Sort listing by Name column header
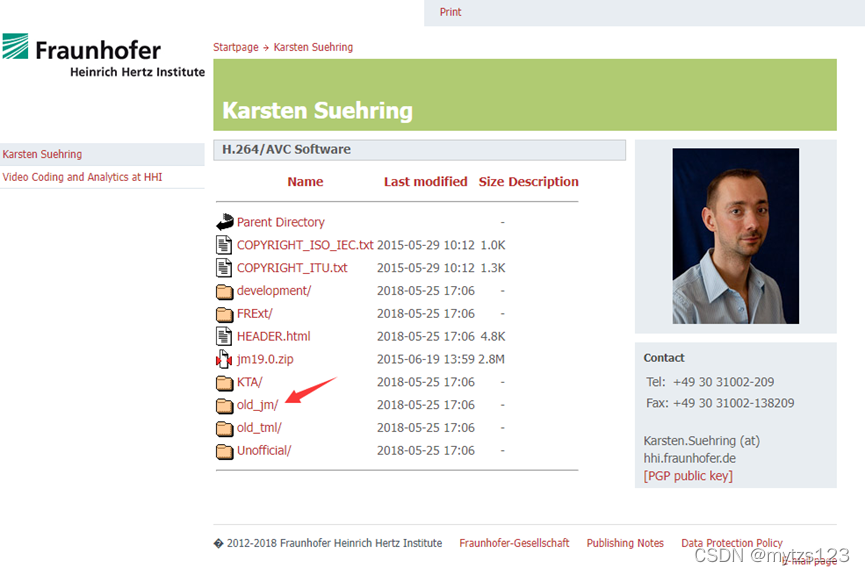 (x=305, y=182)
